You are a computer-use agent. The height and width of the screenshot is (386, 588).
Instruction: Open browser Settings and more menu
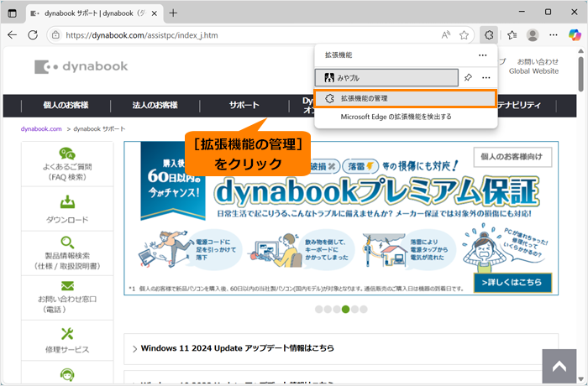point(554,35)
